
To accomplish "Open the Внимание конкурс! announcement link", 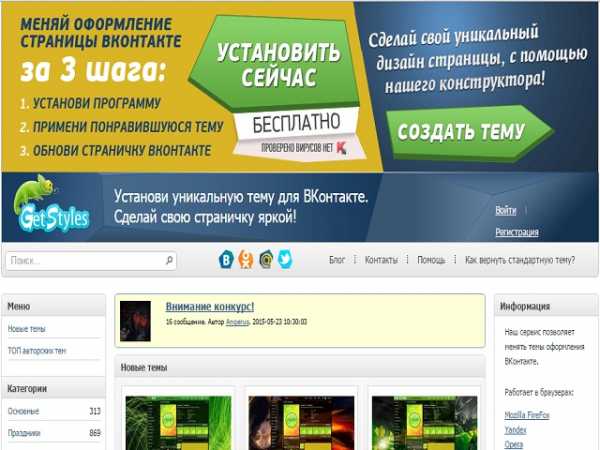I will 210,307.
